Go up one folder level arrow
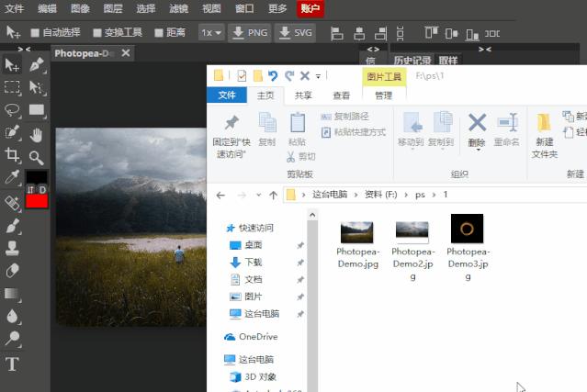 (273, 196)
